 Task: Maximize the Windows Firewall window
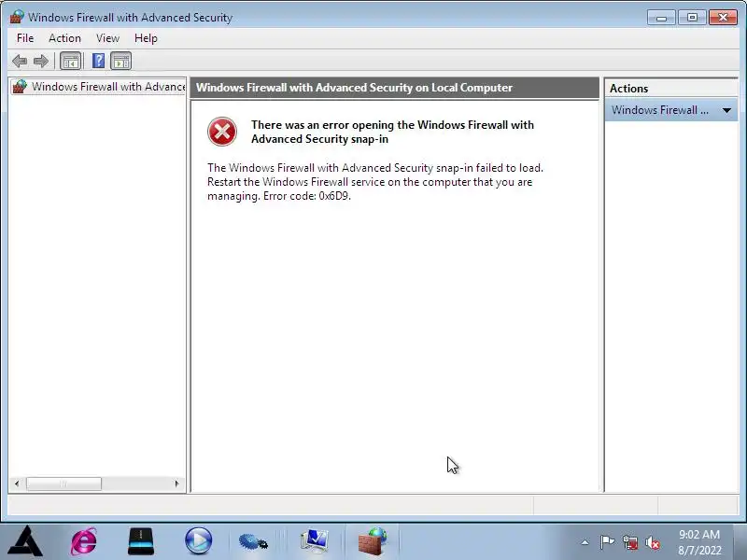click(692, 18)
